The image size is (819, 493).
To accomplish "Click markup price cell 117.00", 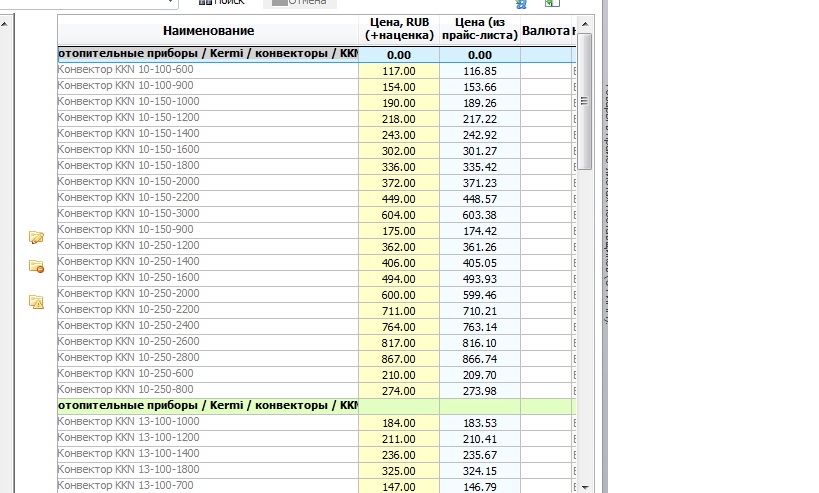I will point(399,71).
